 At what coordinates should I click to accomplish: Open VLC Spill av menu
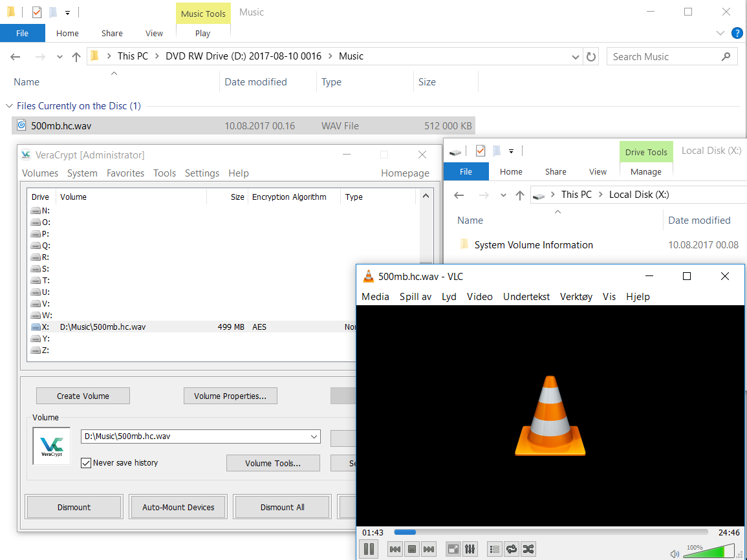pos(415,297)
